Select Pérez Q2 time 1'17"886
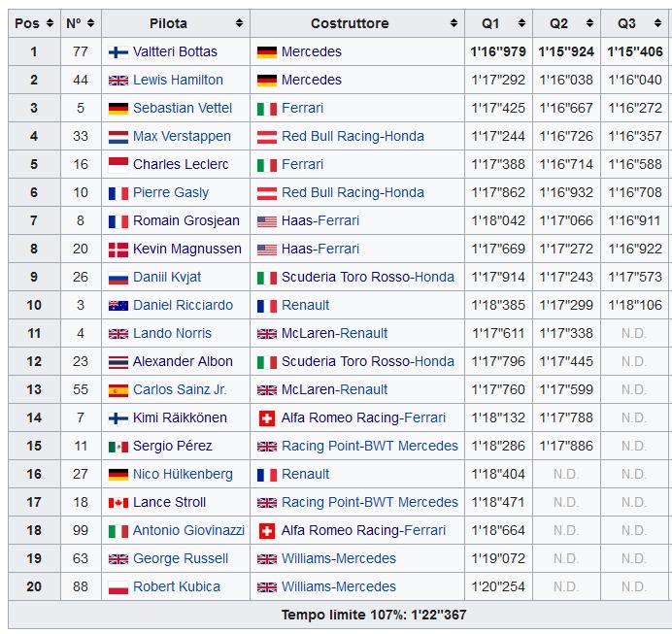This screenshot has width=672, height=634. 566,447
